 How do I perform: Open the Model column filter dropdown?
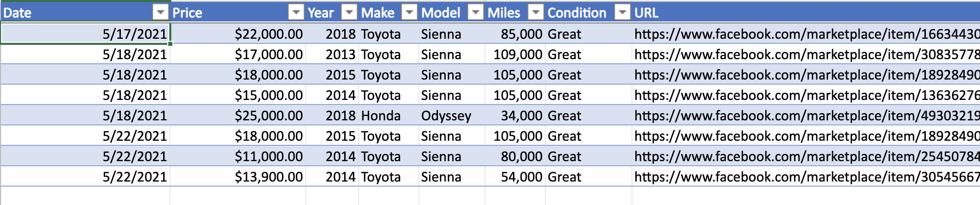point(476,12)
